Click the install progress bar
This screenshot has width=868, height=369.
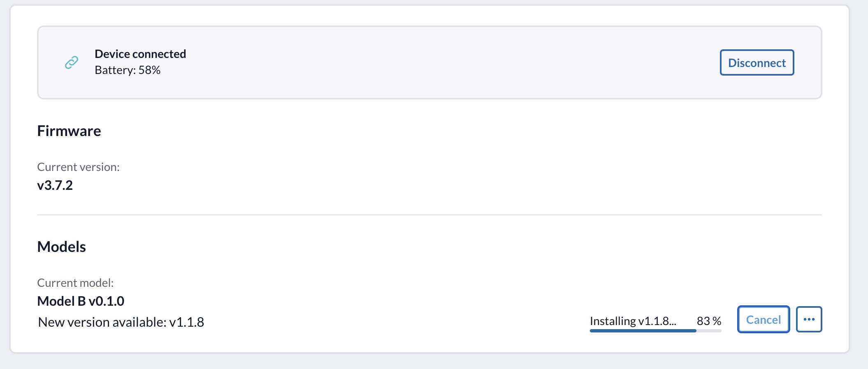tap(643, 331)
